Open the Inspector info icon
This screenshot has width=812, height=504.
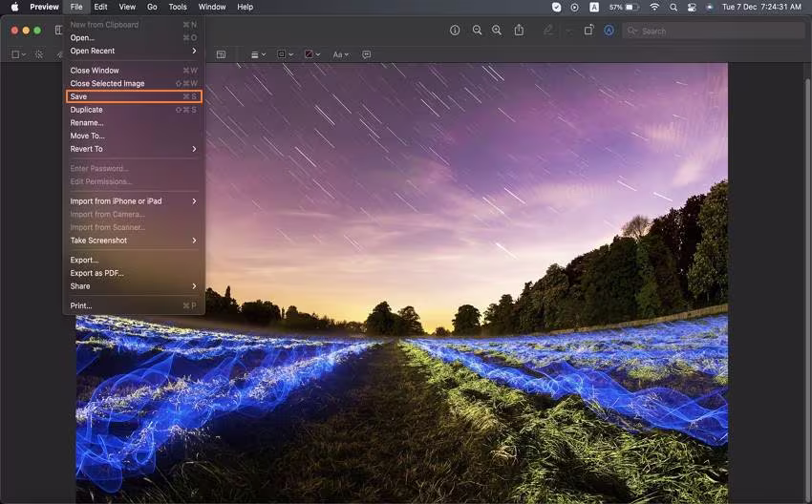point(455,31)
